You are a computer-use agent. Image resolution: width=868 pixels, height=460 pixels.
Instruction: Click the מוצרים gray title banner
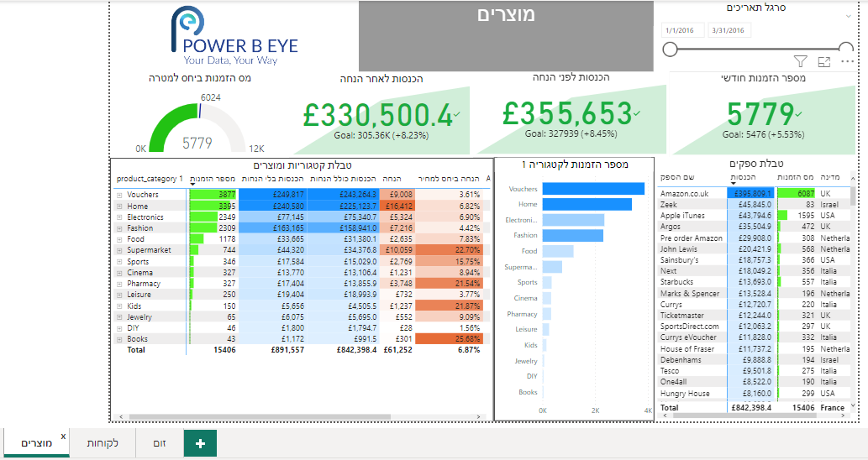(x=506, y=36)
